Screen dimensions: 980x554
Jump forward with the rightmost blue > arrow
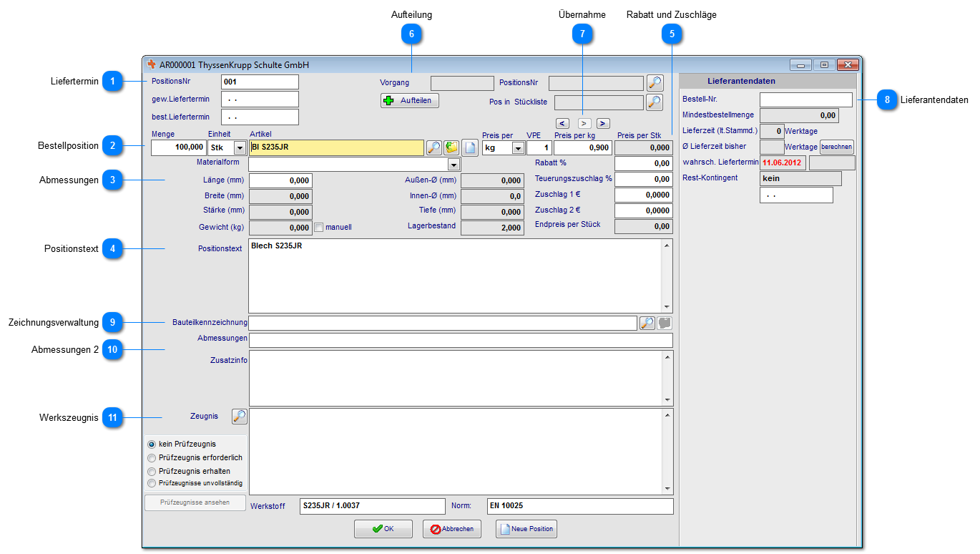pos(603,123)
